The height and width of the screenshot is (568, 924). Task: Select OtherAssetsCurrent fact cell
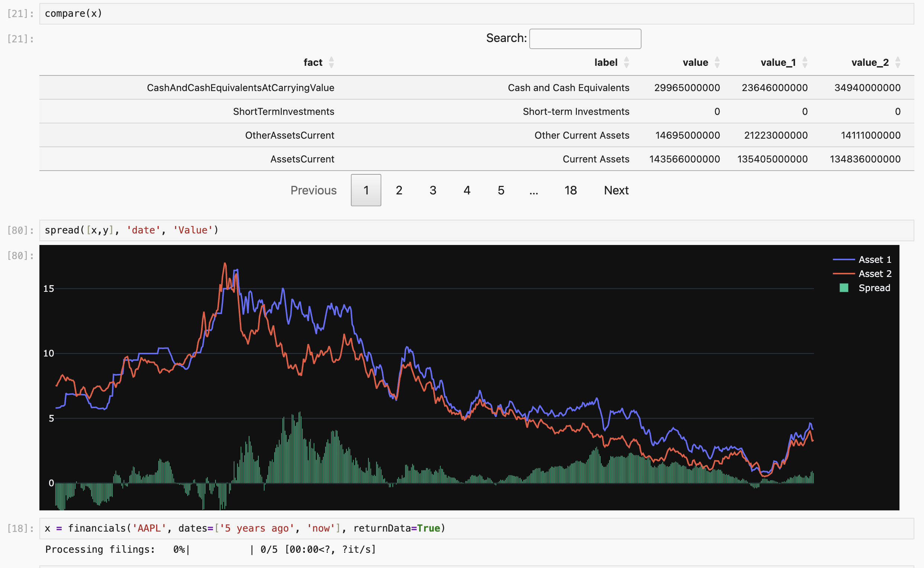coord(290,135)
